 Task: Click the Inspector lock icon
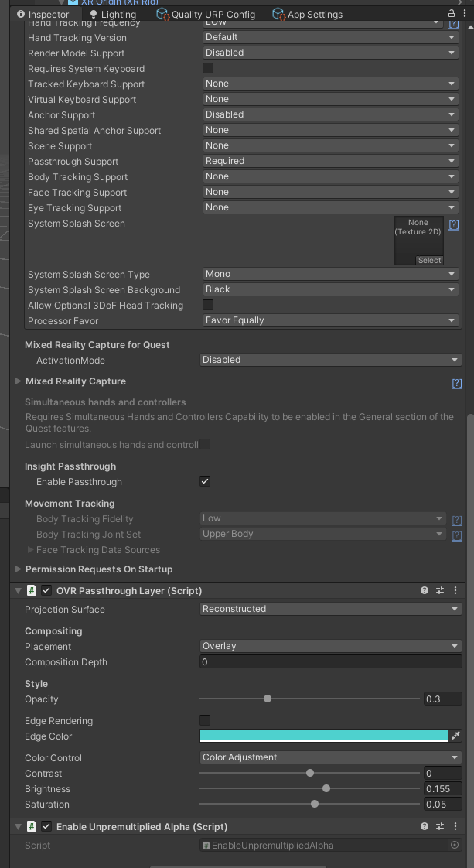tap(452, 14)
